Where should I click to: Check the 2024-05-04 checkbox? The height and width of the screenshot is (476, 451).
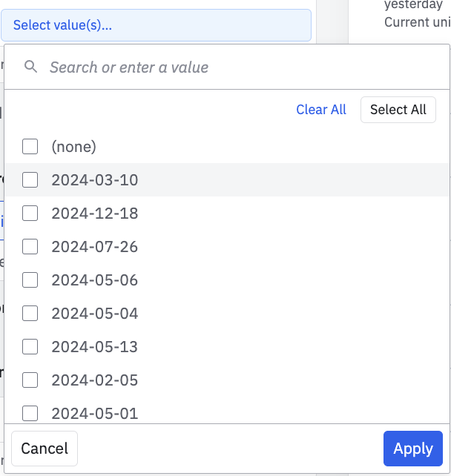[30, 314]
